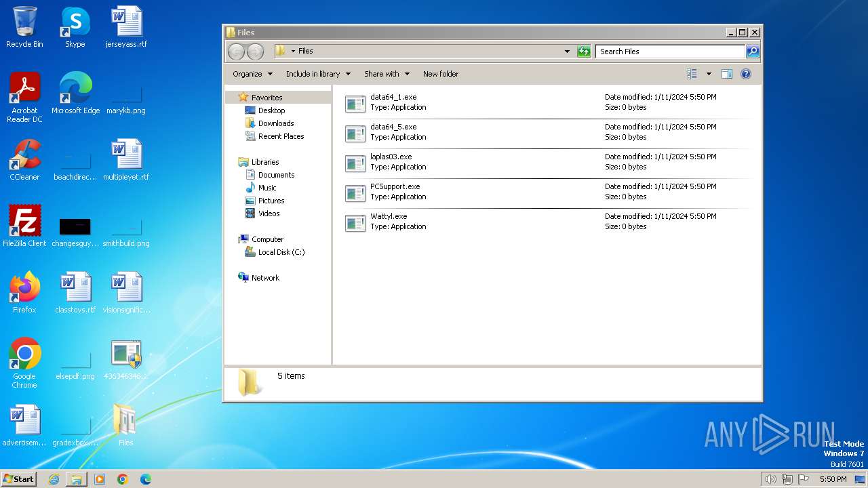868x488 pixels.
Task: Click Action Center flag tray icon
Action: click(803, 479)
